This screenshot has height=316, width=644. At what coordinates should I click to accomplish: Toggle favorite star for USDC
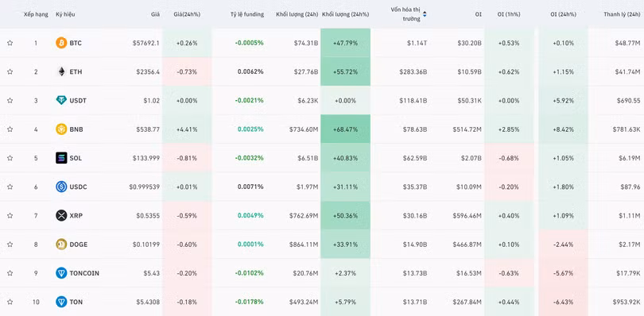[x=10, y=187]
